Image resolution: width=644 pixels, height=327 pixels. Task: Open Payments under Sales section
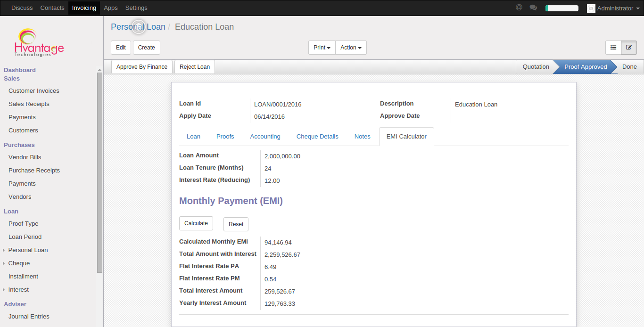tap(22, 117)
